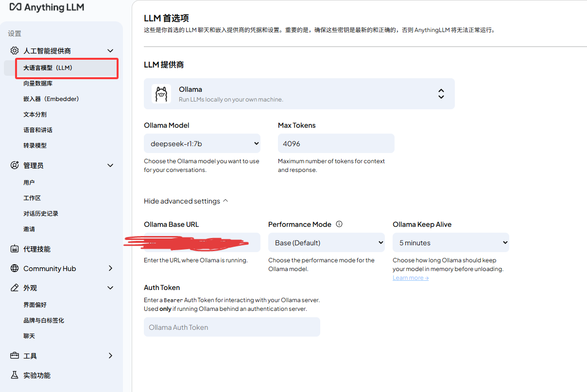This screenshot has height=392, width=587.
Task: Click the Auth Token label
Action: (162, 288)
